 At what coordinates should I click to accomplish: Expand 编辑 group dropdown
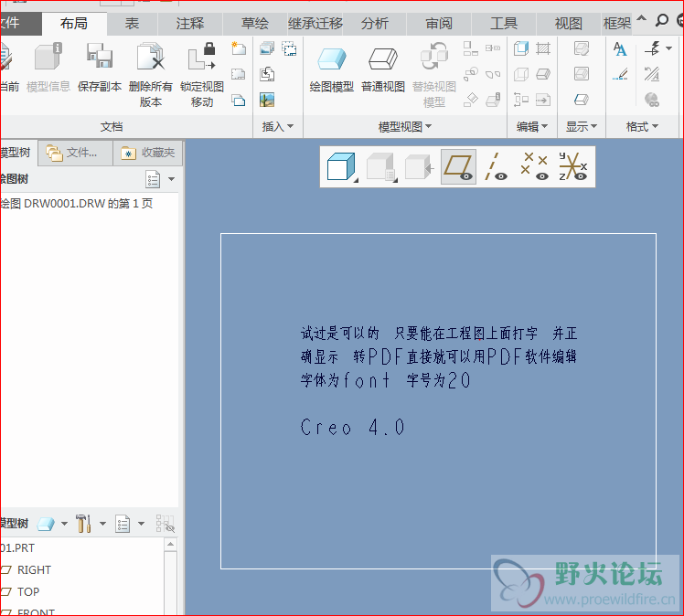[532, 126]
